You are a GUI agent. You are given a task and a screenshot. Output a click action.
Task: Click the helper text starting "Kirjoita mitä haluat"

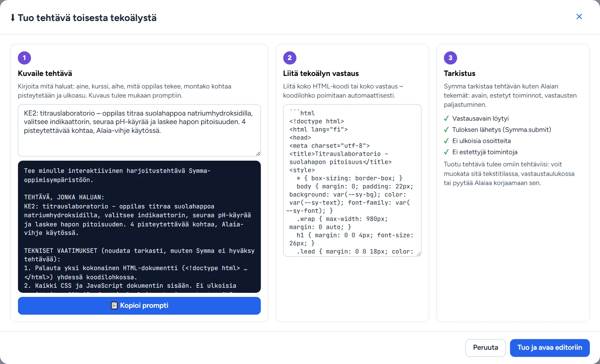click(125, 91)
